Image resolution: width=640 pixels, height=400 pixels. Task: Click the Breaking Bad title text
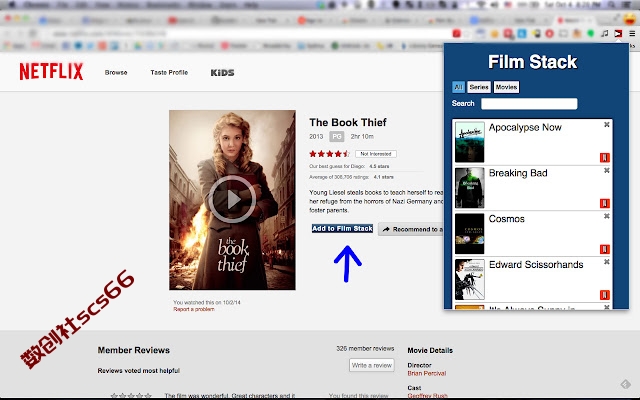[518, 173]
